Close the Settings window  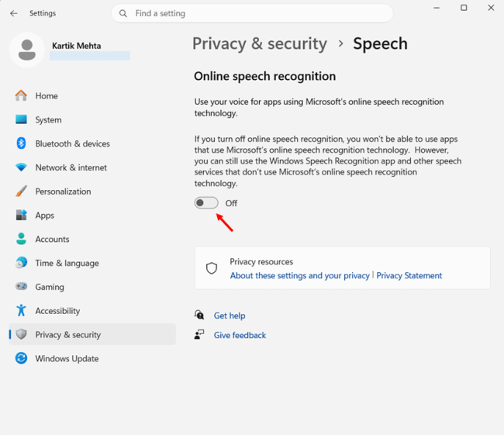tap(491, 8)
